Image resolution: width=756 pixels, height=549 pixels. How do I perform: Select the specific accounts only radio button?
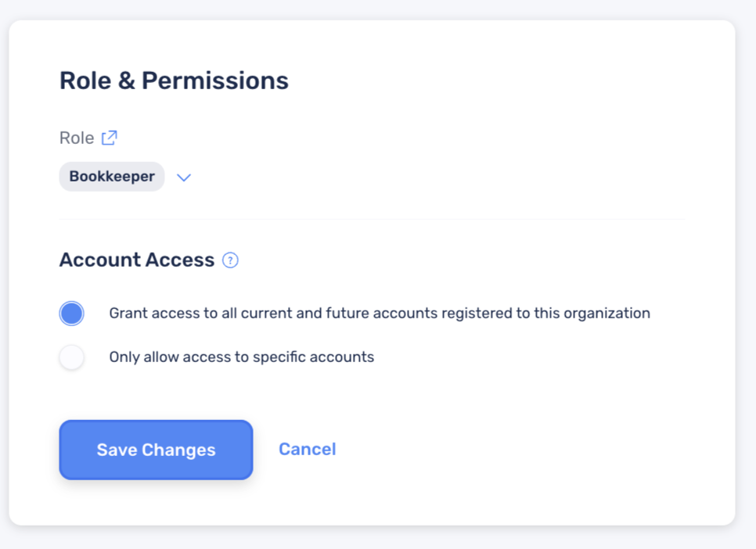(x=72, y=357)
